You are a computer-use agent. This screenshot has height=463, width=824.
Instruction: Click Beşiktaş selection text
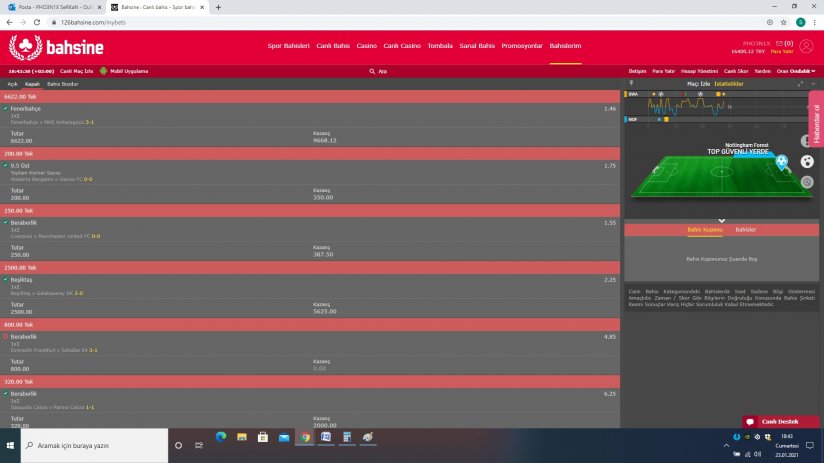click(x=21, y=280)
